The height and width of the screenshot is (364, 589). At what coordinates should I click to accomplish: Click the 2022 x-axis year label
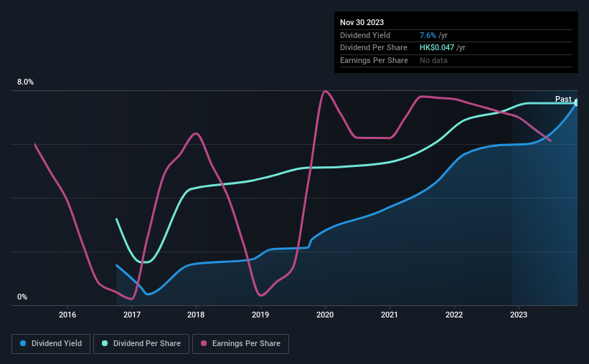(454, 315)
